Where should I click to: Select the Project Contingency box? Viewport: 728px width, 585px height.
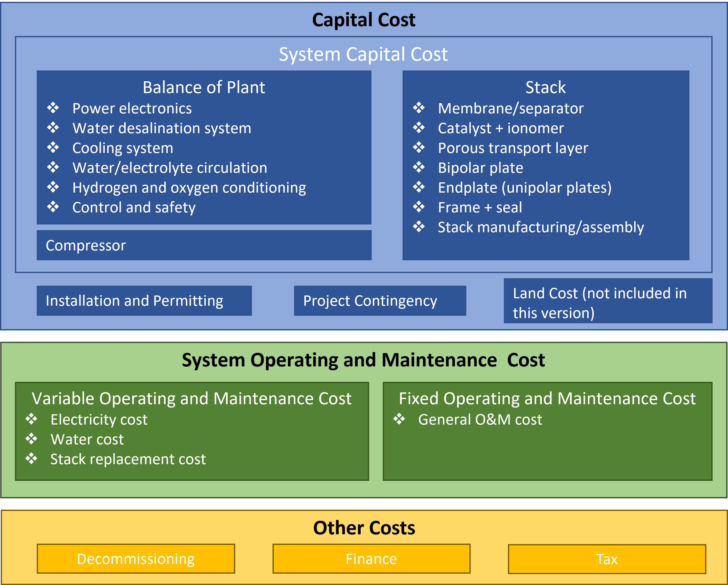(x=380, y=301)
